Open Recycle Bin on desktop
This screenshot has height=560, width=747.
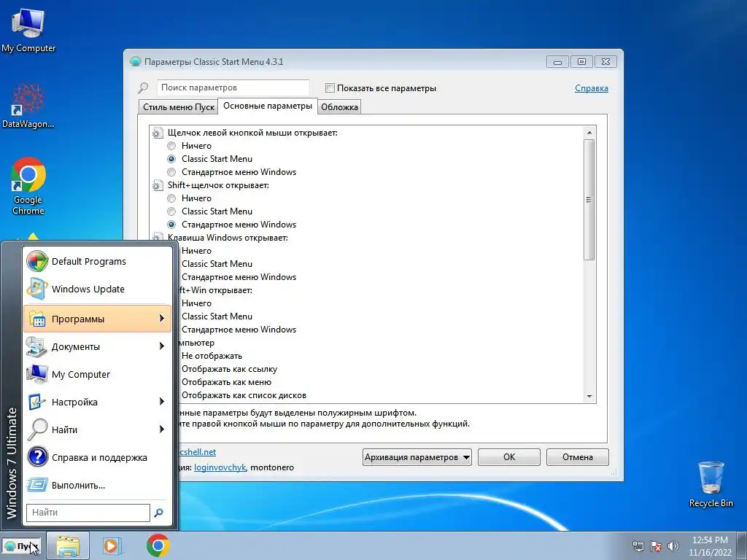click(711, 484)
